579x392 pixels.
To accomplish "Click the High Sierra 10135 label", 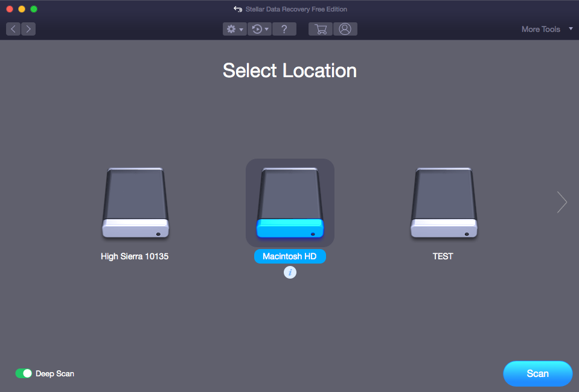I will click(135, 256).
